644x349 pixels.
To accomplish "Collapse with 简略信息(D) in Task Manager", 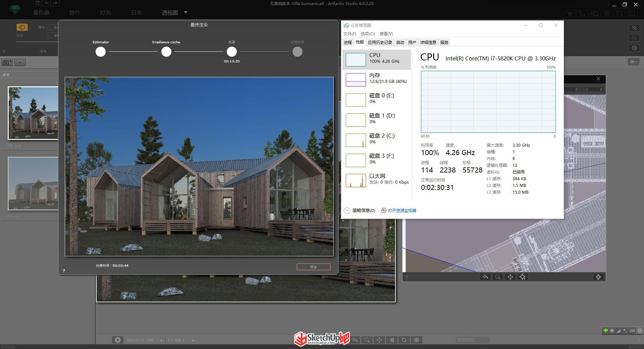I will [x=360, y=210].
